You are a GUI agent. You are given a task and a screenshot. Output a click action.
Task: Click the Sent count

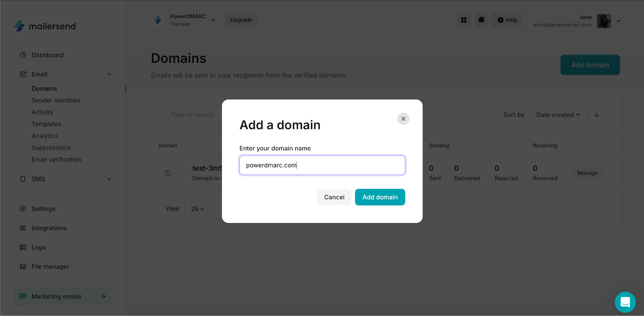point(431,168)
